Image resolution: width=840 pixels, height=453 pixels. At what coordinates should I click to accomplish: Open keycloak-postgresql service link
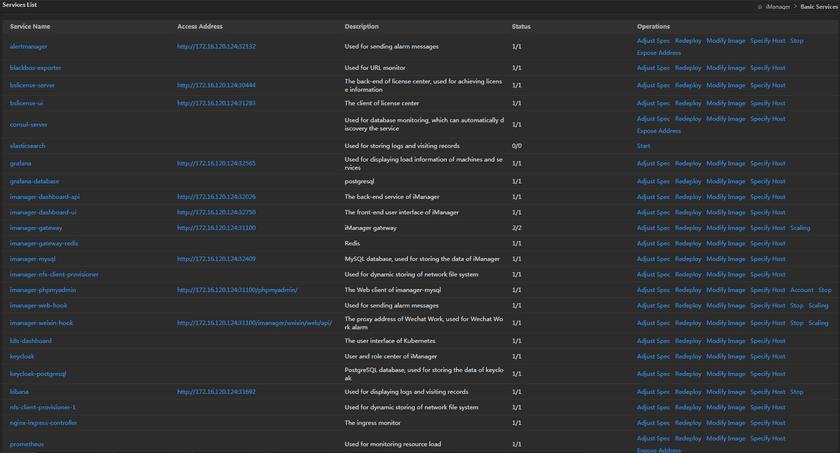(x=38, y=374)
